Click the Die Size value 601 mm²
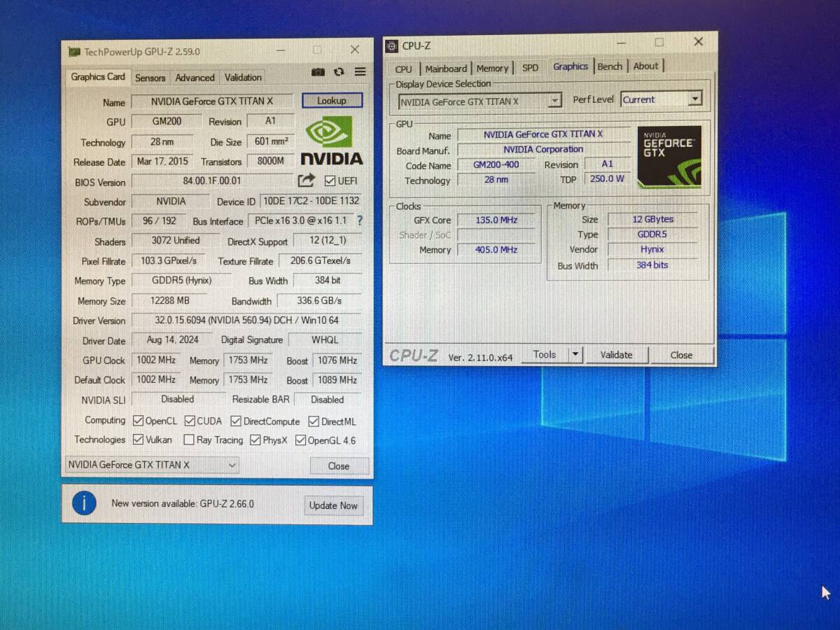 (271, 141)
